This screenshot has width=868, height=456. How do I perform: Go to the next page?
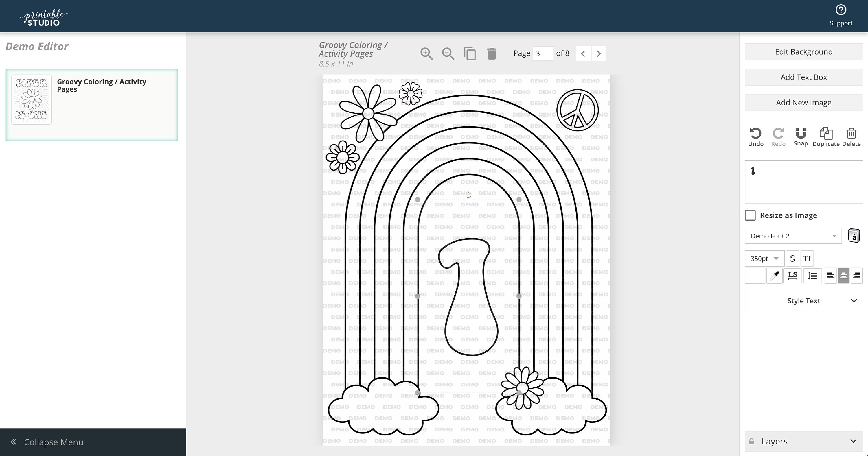[599, 53]
